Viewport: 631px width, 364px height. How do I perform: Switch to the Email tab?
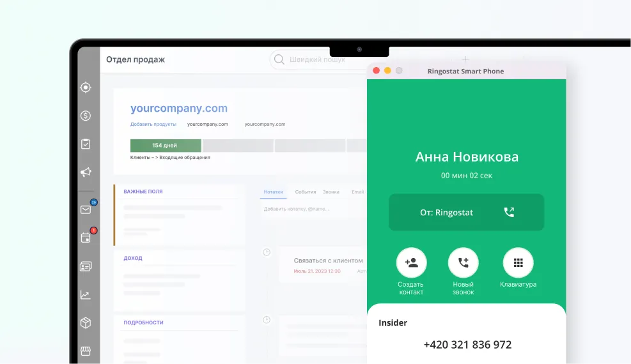pos(357,192)
